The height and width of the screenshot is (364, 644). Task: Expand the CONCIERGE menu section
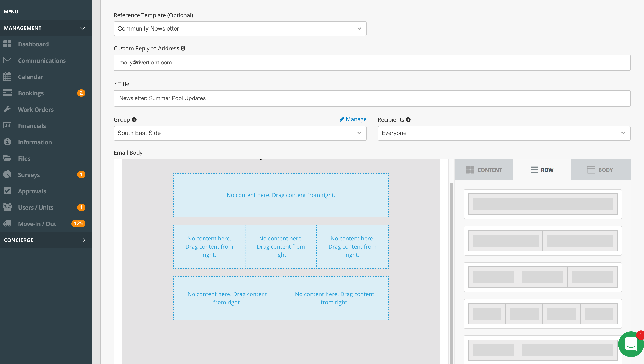pyautogui.click(x=46, y=240)
